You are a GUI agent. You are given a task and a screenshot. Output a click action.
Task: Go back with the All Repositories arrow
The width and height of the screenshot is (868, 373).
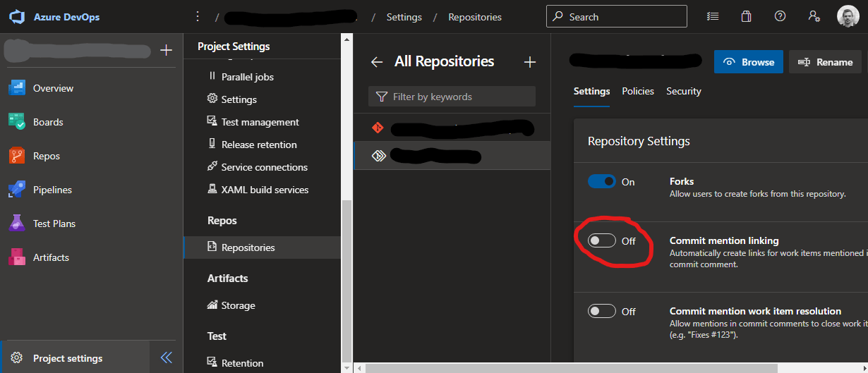377,62
